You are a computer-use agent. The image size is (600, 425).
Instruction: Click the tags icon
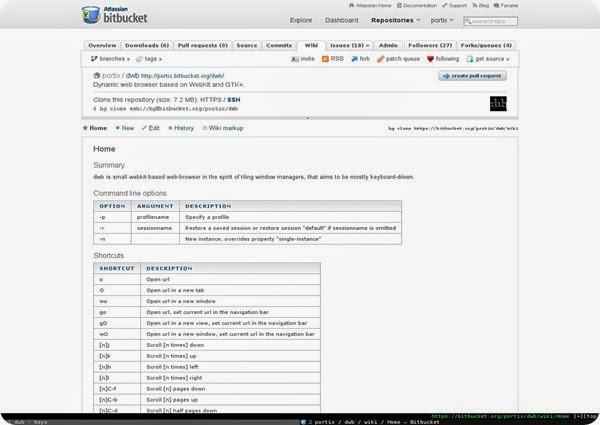pos(139,59)
